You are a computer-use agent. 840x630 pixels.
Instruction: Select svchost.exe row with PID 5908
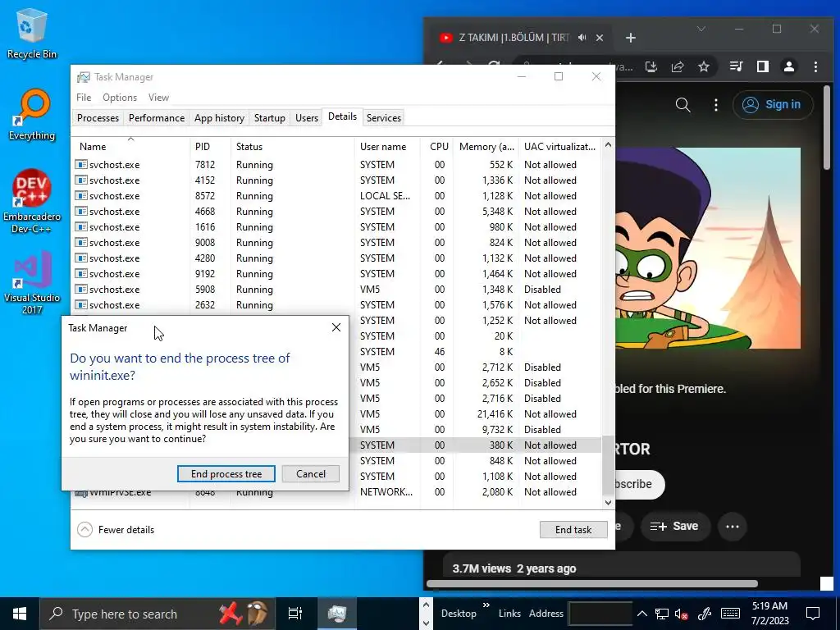[x=336, y=290]
